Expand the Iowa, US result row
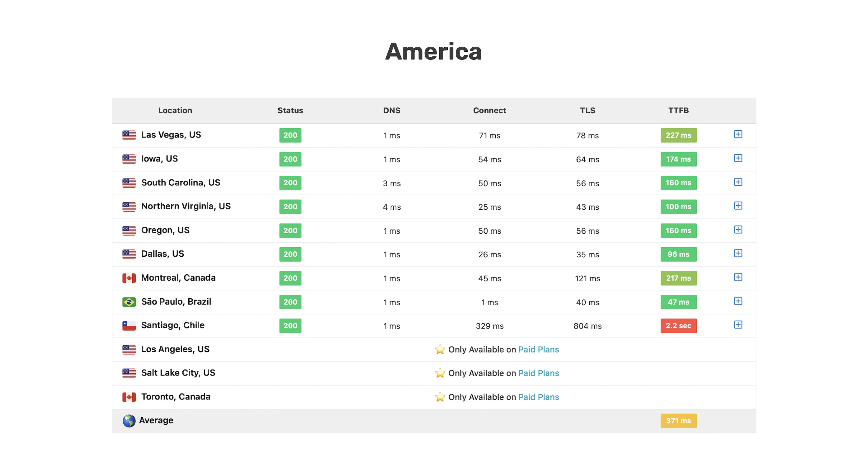Viewport: 868px width, 476px height. tap(738, 158)
